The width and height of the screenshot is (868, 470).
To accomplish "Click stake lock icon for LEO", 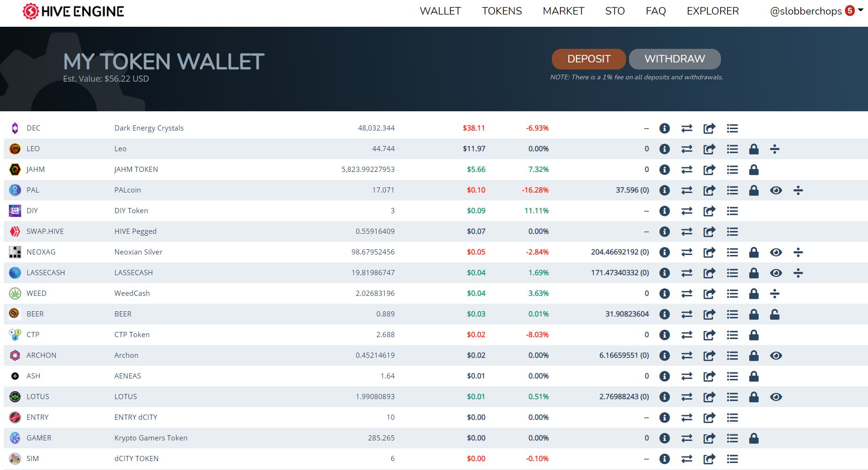I will [754, 149].
